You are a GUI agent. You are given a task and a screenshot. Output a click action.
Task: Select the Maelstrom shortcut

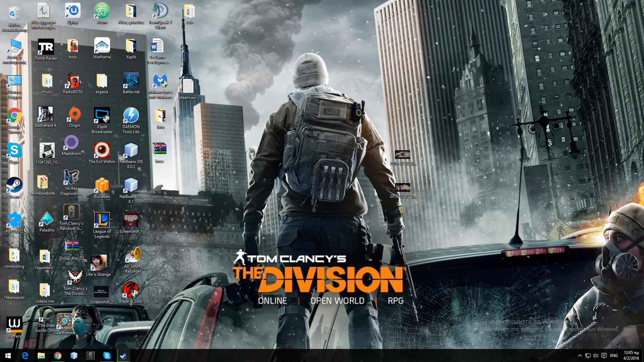pos(71,145)
